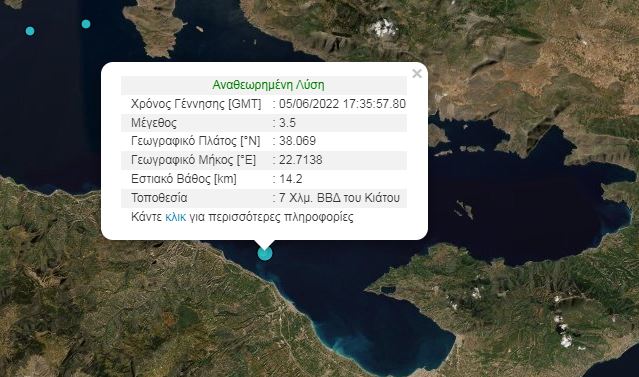Screen dimensions: 639x377
Task: Click the latitude value 38.069
Action: (297, 141)
